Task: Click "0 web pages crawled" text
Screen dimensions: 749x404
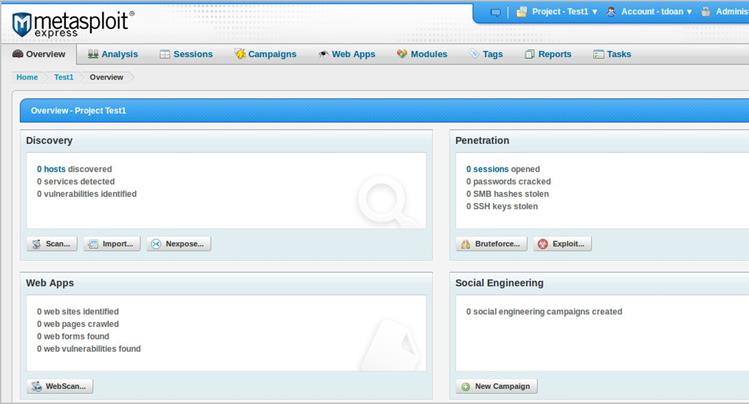Action: click(x=78, y=324)
